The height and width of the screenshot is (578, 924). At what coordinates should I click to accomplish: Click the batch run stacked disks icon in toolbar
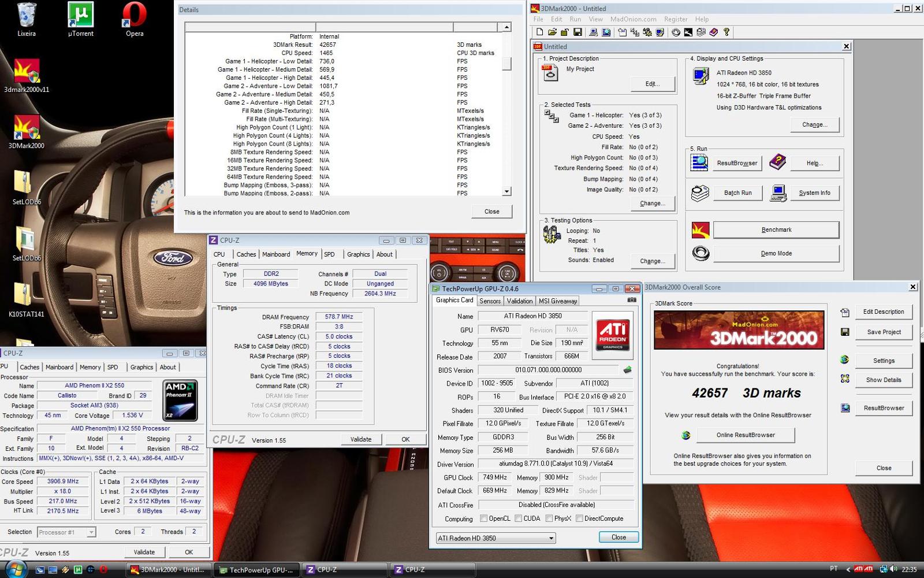click(701, 32)
